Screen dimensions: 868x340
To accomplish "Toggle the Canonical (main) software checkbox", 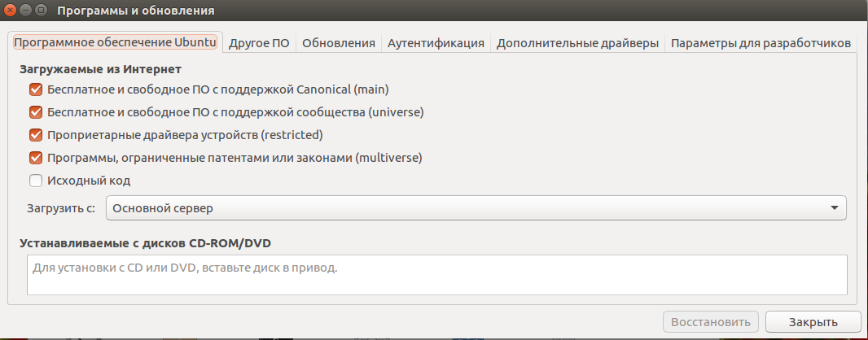I will [36, 89].
